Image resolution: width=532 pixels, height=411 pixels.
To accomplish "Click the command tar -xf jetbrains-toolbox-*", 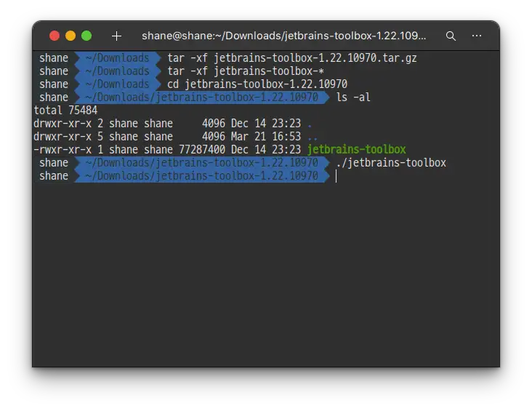I will [x=246, y=71].
